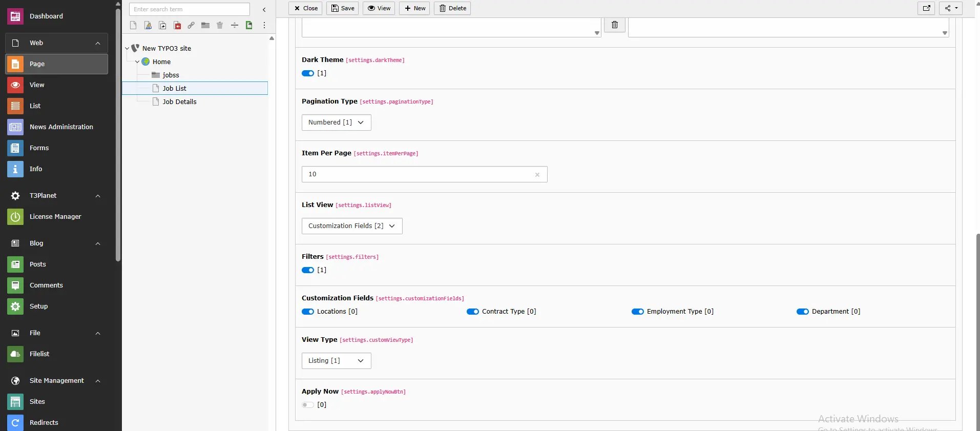This screenshot has height=431, width=980.
Task: Enable the Apply Now toggle
Action: [x=308, y=405]
